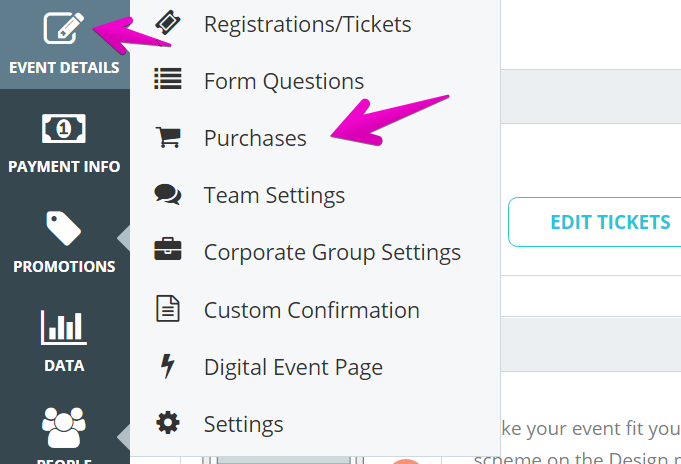Open the Purchases menu entry
This screenshot has width=681, height=464.
255,138
